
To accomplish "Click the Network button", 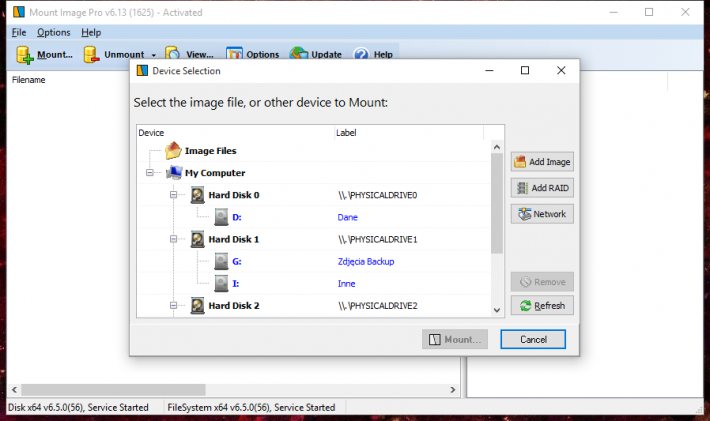I will click(542, 214).
